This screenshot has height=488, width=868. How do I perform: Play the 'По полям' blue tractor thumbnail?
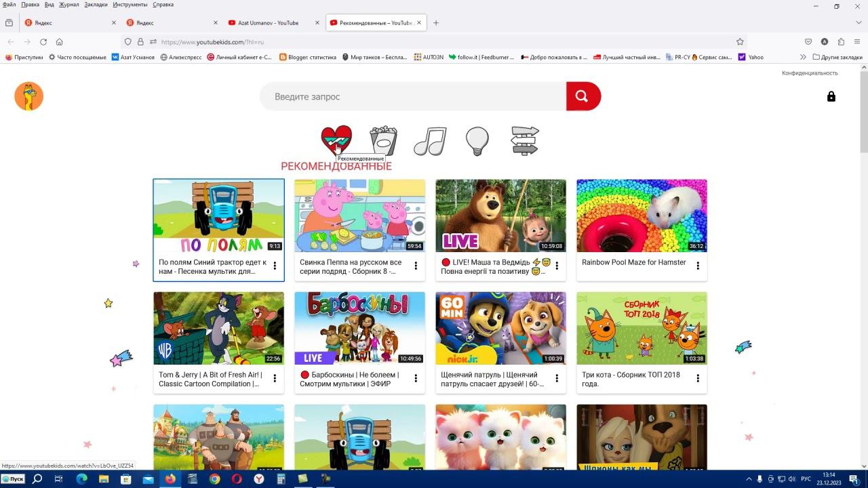click(x=219, y=216)
